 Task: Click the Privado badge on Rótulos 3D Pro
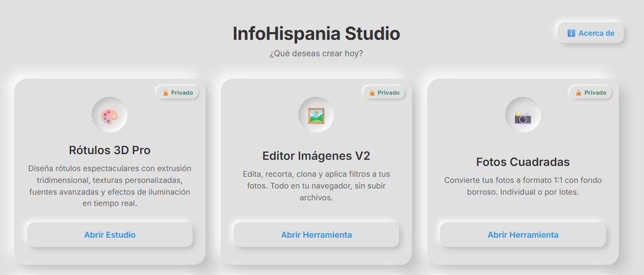coord(178,93)
